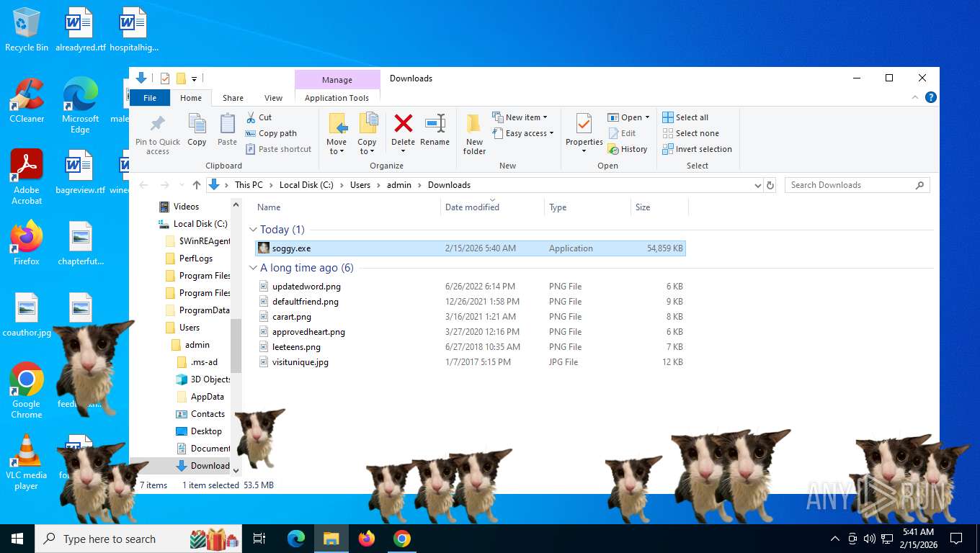Viewport: 980px width, 553px height.
Task: Open the File tab
Action: 150,98
